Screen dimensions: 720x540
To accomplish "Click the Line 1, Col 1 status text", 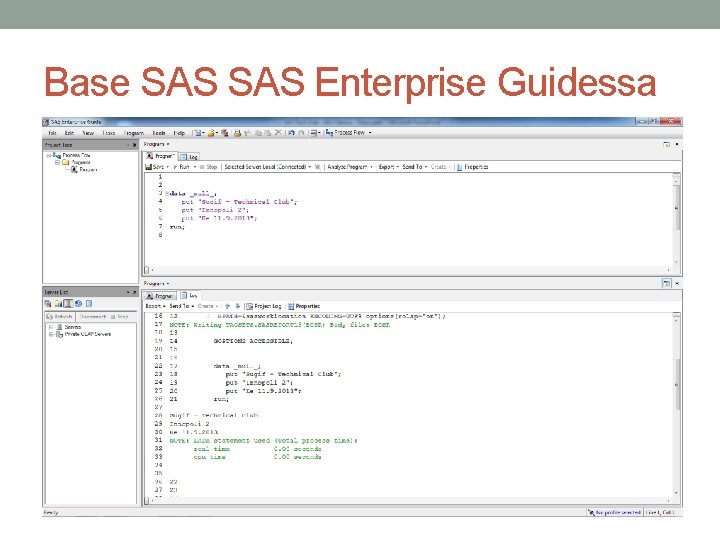I will (x=659, y=512).
